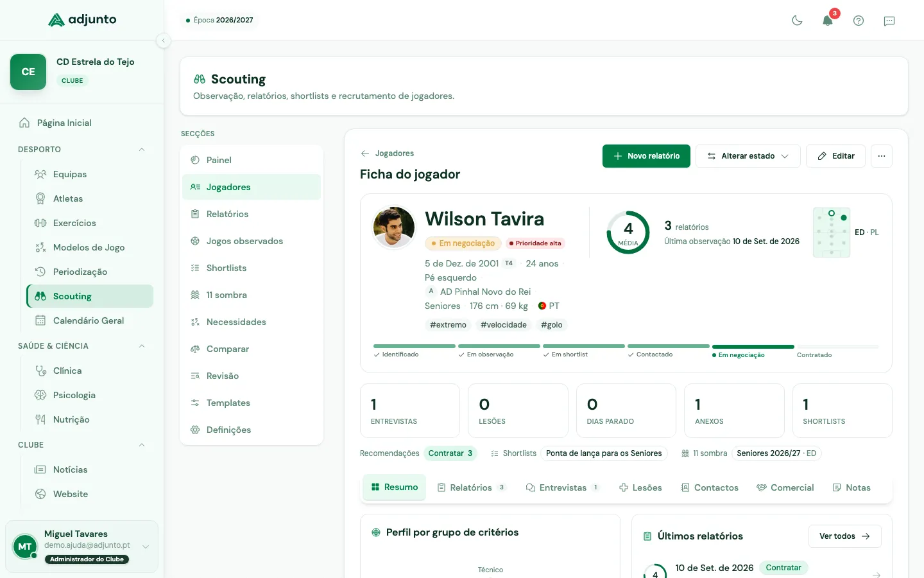
Task: Click the Ponta de lança shortlist chip
Action: click(604, 453)
